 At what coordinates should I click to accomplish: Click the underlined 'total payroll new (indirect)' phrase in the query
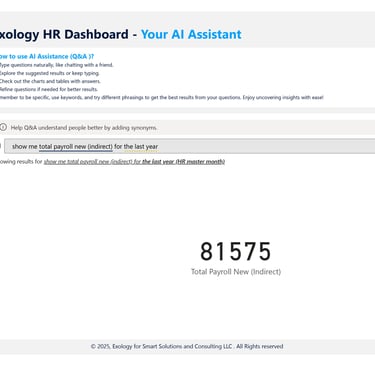76,146
